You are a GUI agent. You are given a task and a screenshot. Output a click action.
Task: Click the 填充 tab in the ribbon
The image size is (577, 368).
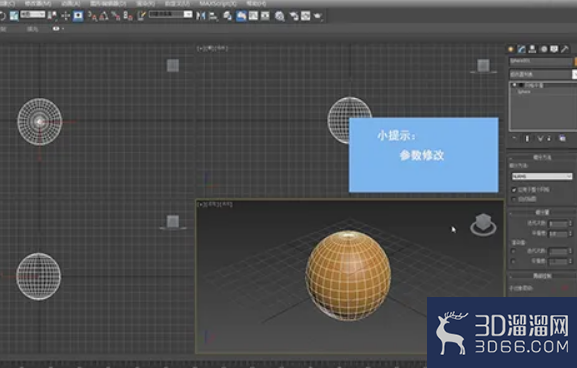(x=32, y=29)
